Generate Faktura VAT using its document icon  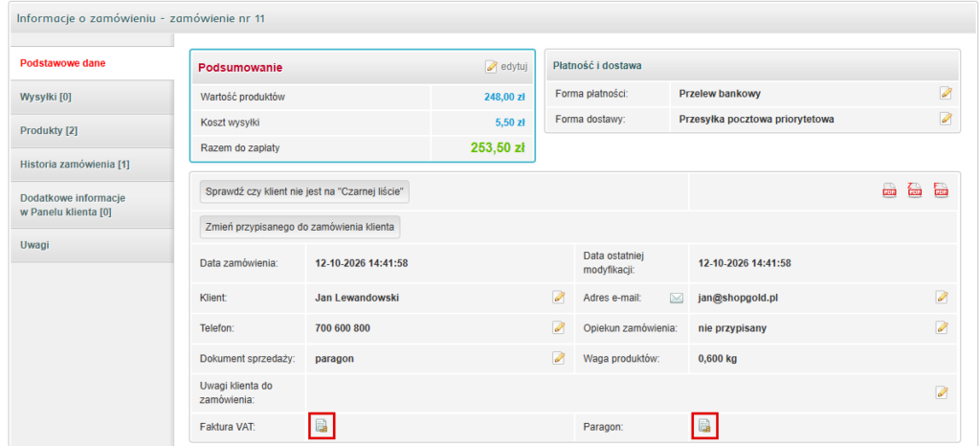coord(322,427)
